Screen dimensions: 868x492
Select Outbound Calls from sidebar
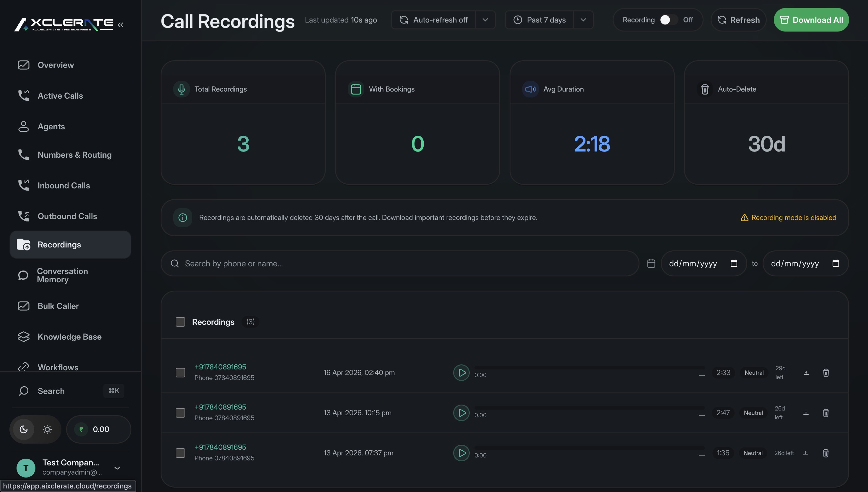point(67,216)
